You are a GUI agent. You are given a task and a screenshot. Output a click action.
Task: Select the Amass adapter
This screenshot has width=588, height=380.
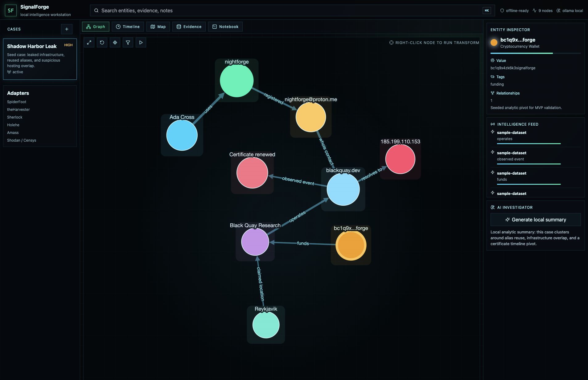coord(13,133)
